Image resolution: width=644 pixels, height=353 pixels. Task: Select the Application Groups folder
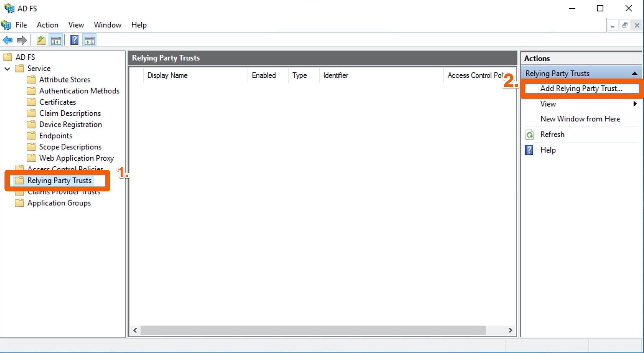pyautogui.click(x=59, y=203)
